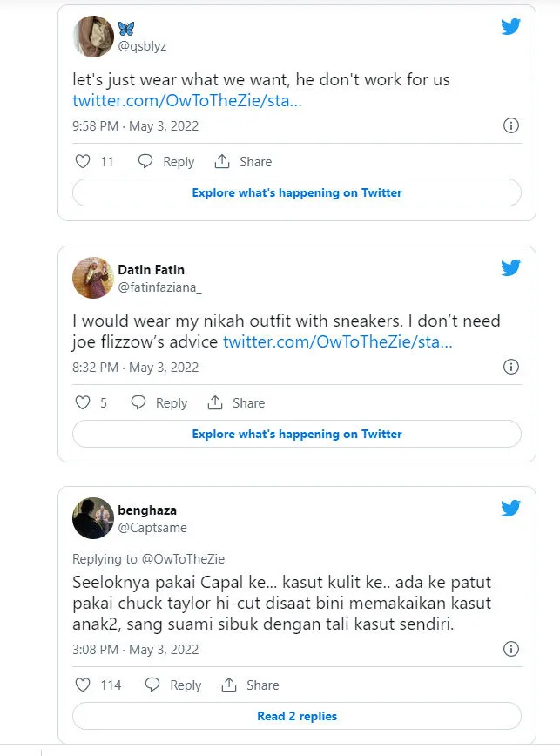Reply to the @qsblyz tweet

point(166,162)
